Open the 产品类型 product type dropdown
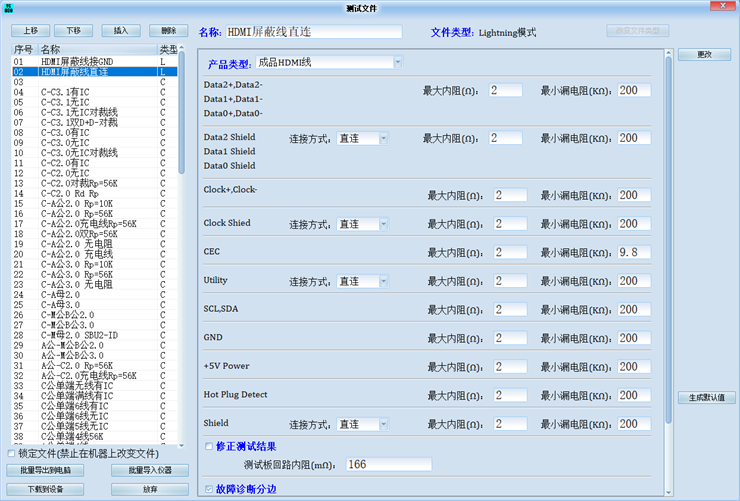 click(397, 63)
